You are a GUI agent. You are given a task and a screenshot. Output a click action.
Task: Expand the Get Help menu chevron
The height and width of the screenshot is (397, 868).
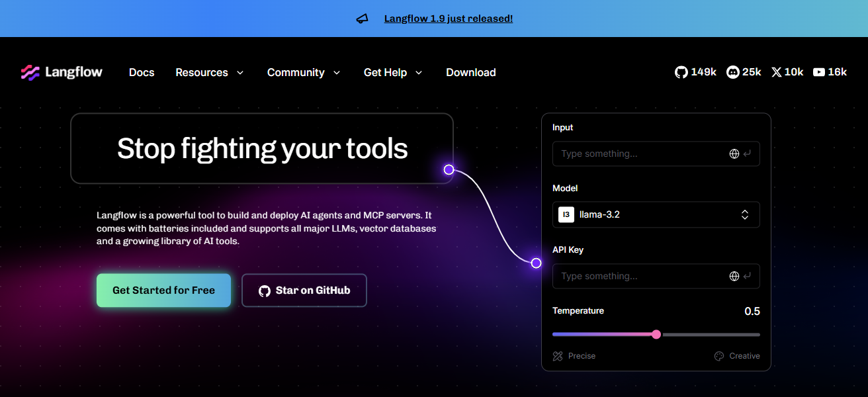418,73
